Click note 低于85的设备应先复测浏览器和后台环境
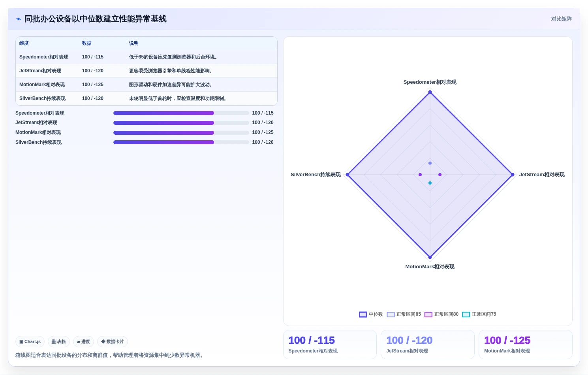 [173, 57]
